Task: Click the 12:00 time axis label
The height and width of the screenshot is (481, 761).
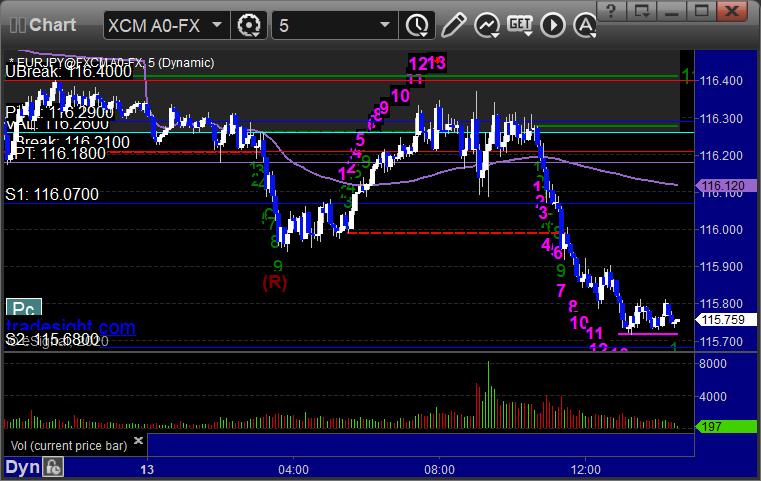Action: pyautogui.click(x=585, y=470)
